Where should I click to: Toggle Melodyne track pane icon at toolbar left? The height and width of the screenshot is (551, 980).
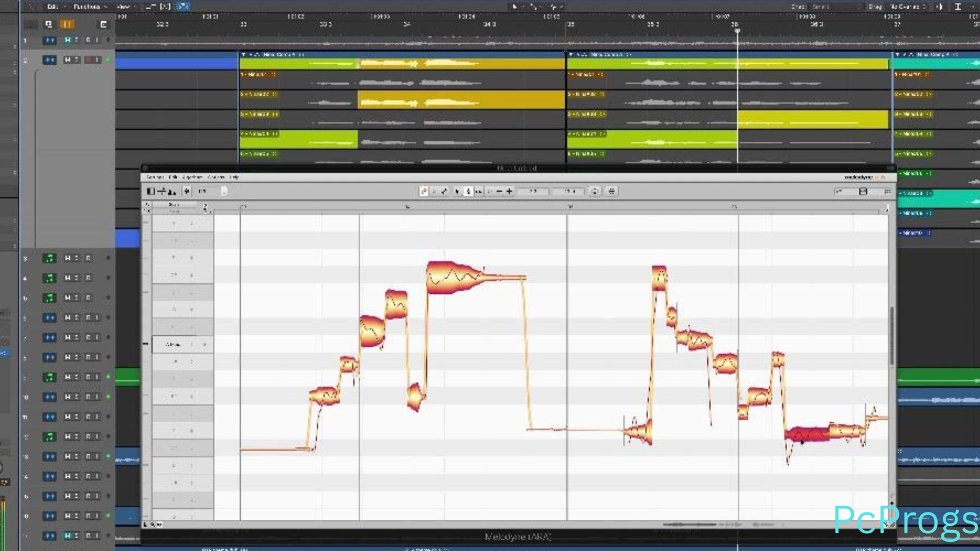[x=151, y=192]
